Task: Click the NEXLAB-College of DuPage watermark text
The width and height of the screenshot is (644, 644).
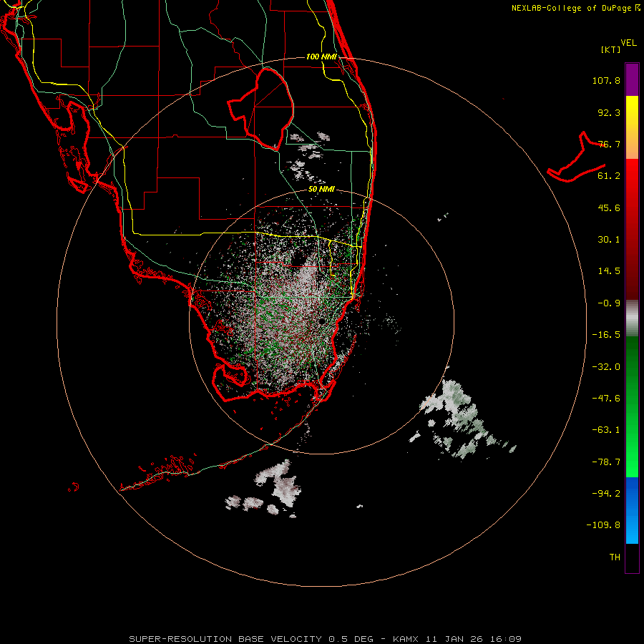Action: pos(575,8)
